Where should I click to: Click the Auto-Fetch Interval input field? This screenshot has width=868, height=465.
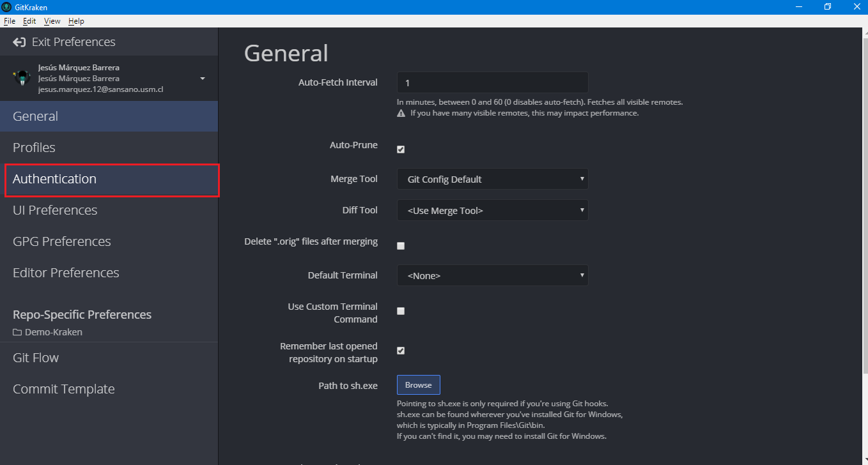coord(493,82)
